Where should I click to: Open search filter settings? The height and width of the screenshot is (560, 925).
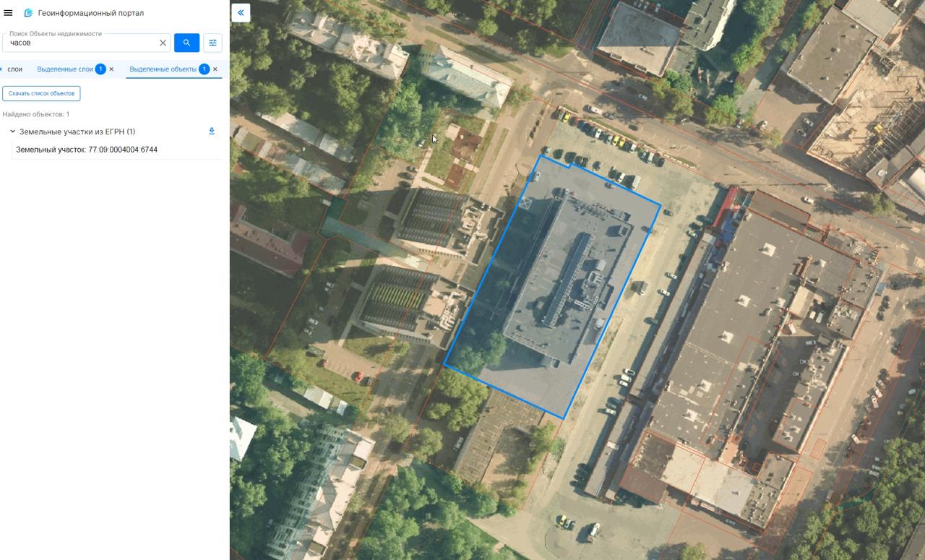212,43
